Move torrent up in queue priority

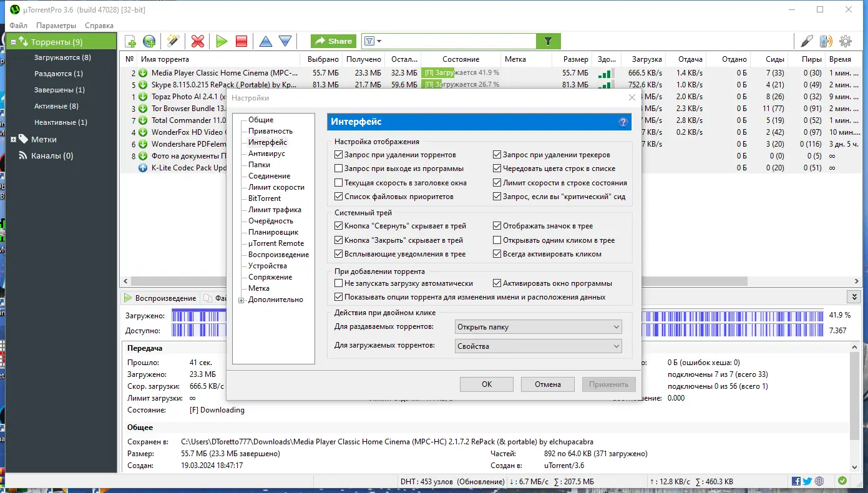pos(265,41)
